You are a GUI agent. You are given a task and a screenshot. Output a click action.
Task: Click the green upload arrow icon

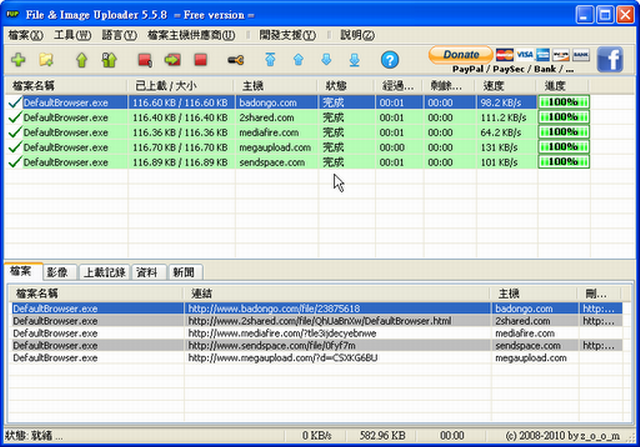pos(82,61)
